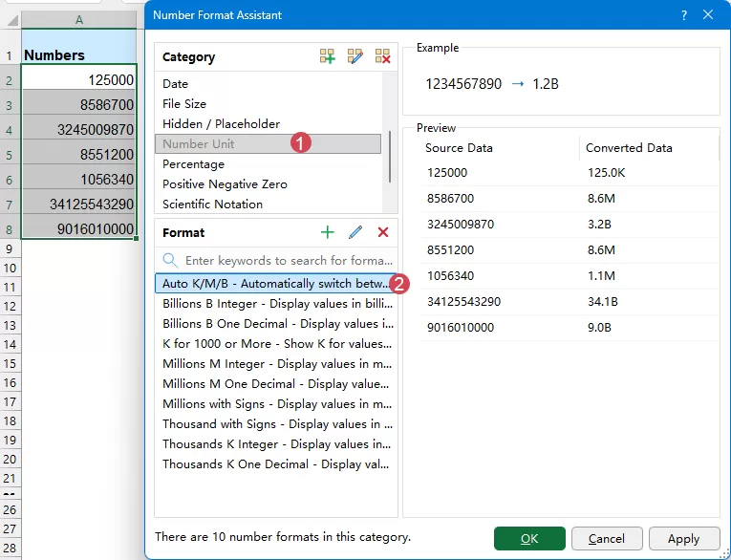The image size is (731, 560).
Task: Click the red delete format icon
Action: pos(383,232)
